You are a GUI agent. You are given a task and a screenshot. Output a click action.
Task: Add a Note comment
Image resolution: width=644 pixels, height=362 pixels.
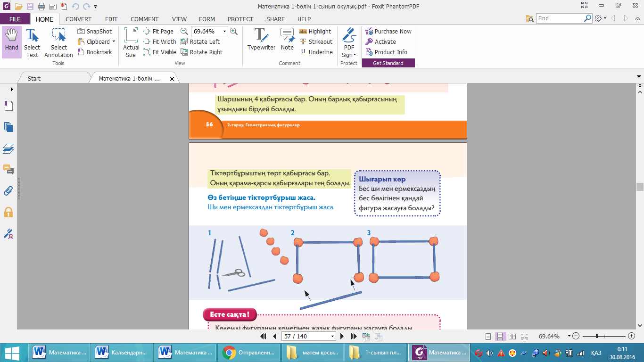[287, 40]
